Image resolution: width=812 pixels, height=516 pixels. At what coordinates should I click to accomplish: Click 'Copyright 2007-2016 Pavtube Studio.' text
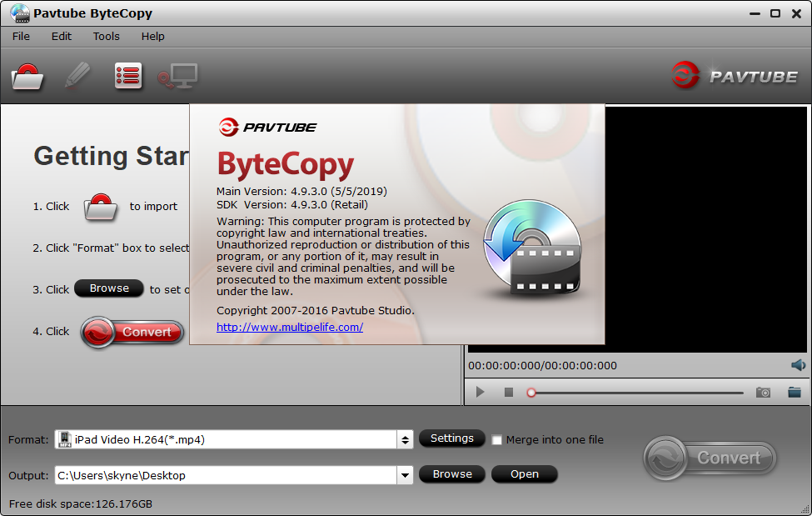316,310
